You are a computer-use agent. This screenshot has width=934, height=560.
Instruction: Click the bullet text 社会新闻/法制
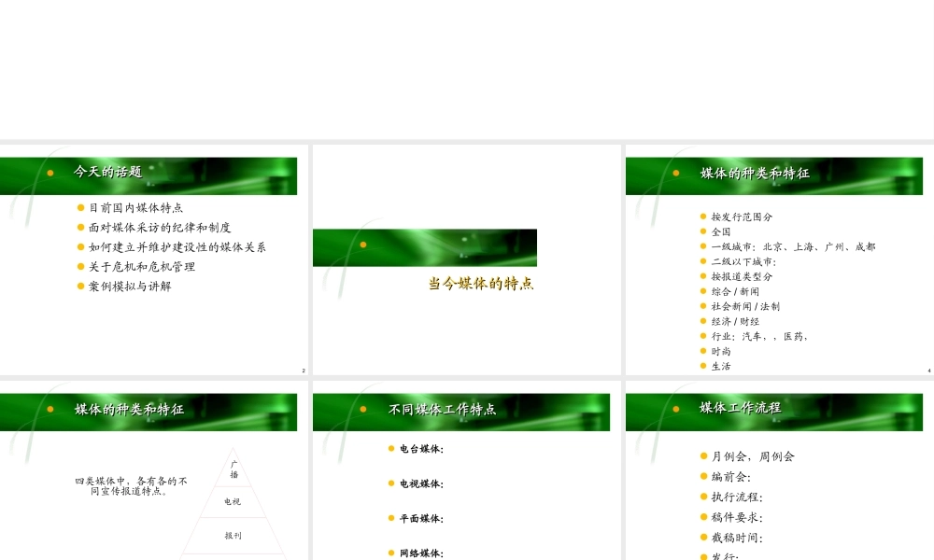tap(745, 306)
